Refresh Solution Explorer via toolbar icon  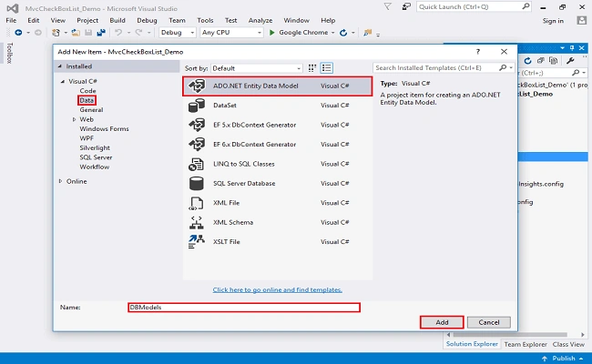click(x=528, y=61)
